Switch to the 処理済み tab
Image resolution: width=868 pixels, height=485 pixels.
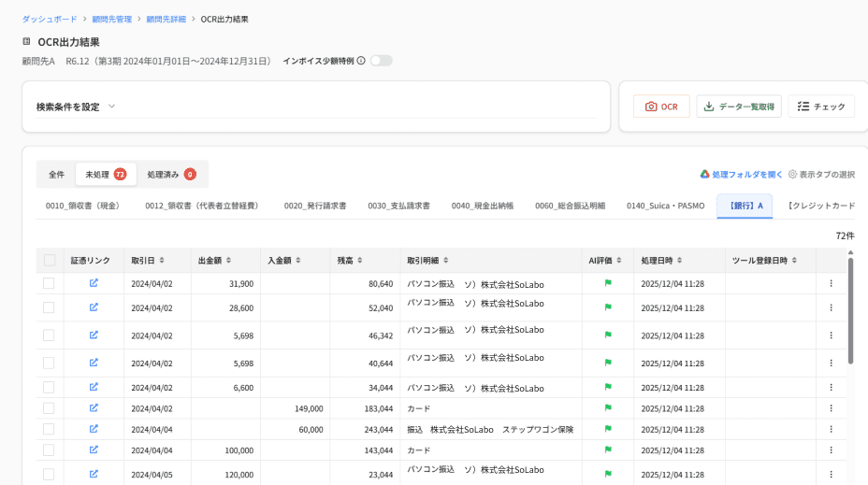pyautogui.click(x=170, y=174)
